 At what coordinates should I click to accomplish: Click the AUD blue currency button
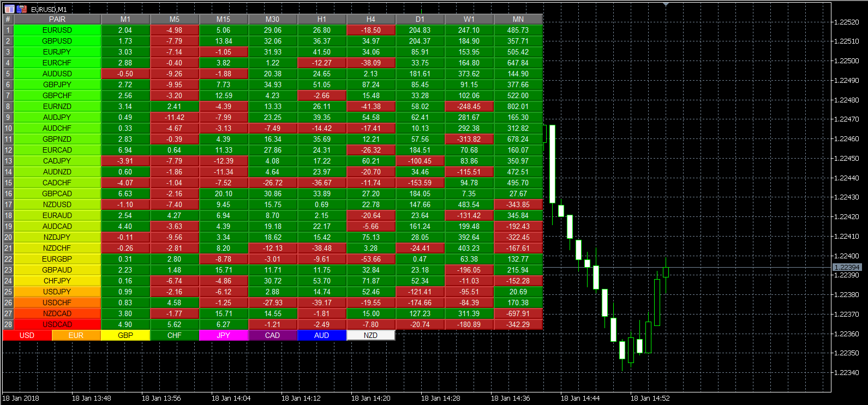[x=321, y=335]
